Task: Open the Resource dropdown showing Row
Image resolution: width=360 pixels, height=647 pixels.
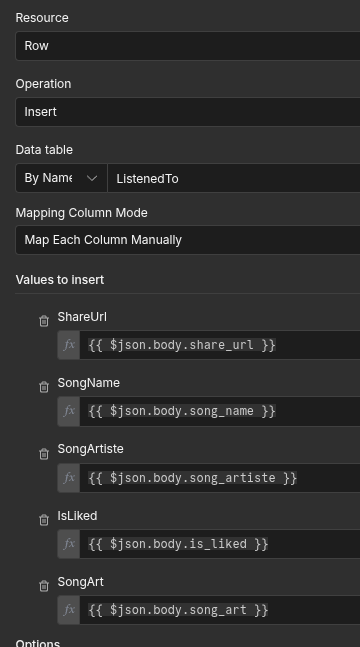Action: coord(188,46)
